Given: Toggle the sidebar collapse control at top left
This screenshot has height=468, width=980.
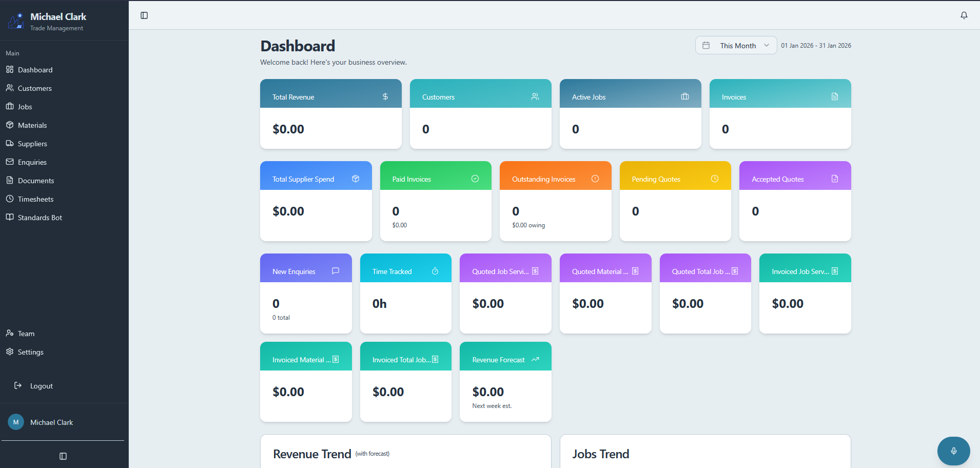Looking at the screenshot, I should pos(144,15).
